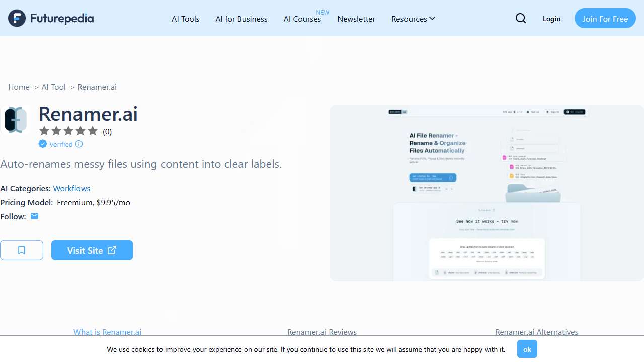Bookmark Renamer.ai with the bookmark icon
Viewport: 644px width, 362px height.
21,250
